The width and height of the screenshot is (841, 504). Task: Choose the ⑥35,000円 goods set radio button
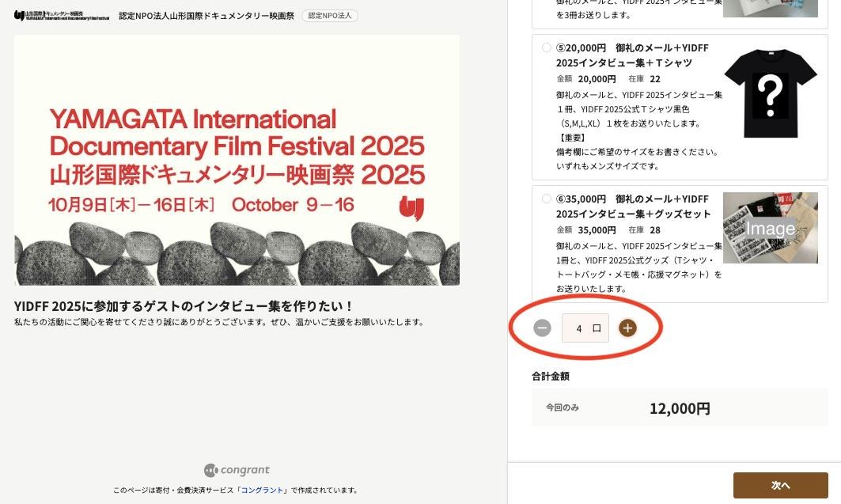coord(547,199)
